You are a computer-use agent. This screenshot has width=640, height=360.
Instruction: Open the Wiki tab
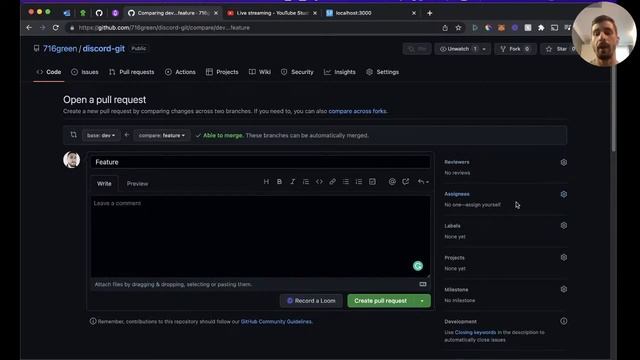click(x=260, y=72)
